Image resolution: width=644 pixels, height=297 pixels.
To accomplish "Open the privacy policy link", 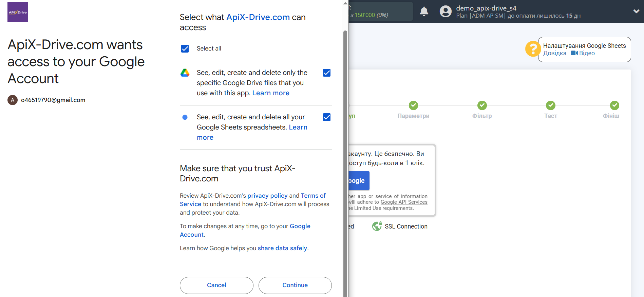I will pos(267,196).
